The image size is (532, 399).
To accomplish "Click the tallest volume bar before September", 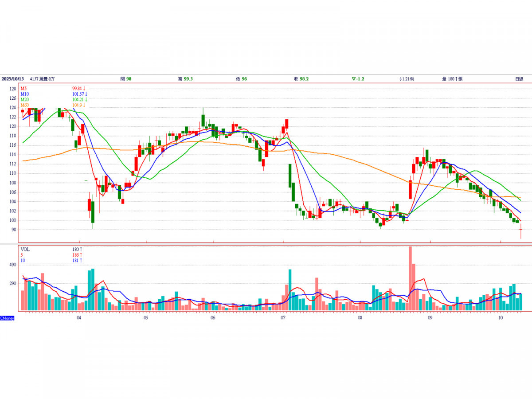I will pos(410,279).
